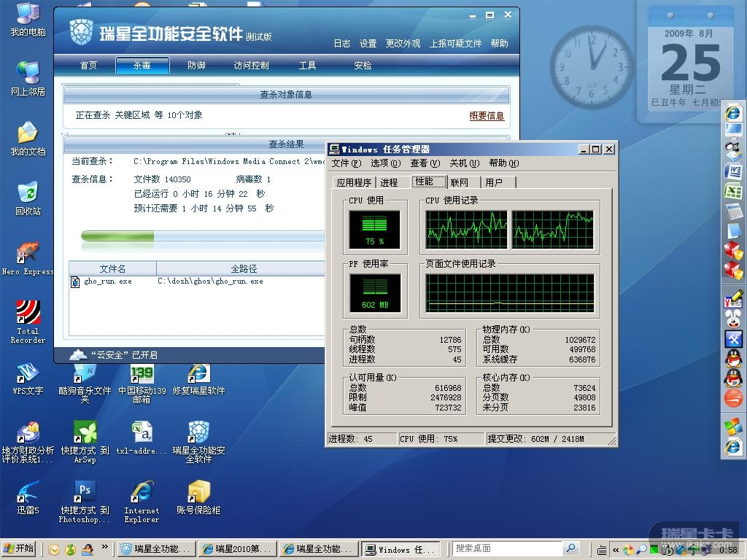Open the 酷狗音乐文件夹 folder icon
This screenshot has height=560, width=747.
tap(85, 382)
